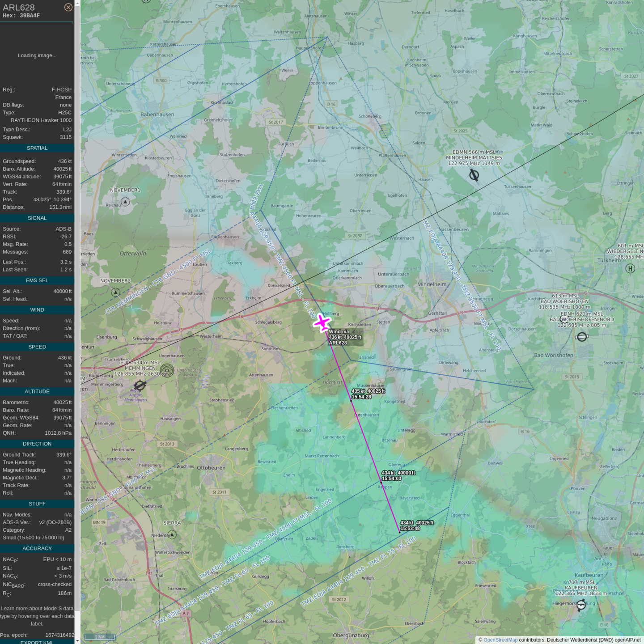
Task: Open the F-HOSP registration link
Action: [61, 89]
